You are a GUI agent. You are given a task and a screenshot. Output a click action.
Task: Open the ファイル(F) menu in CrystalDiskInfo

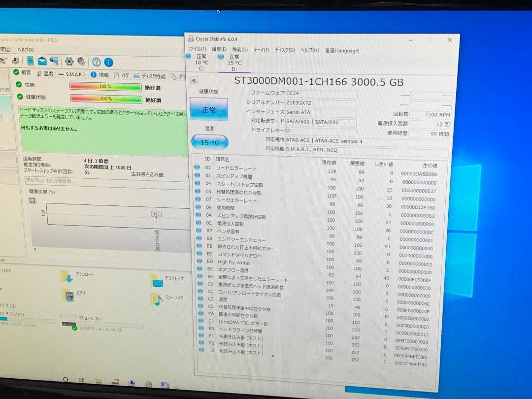point(197,49)
